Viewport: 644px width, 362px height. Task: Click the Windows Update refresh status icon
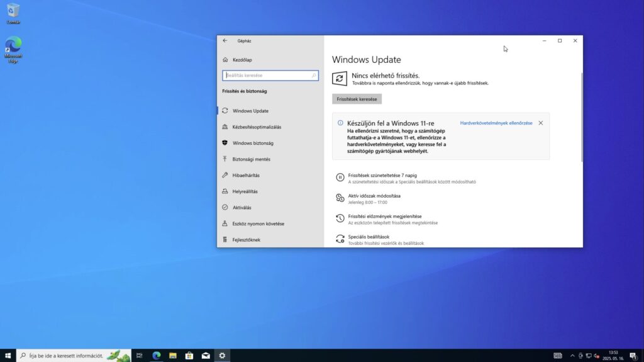339,79
